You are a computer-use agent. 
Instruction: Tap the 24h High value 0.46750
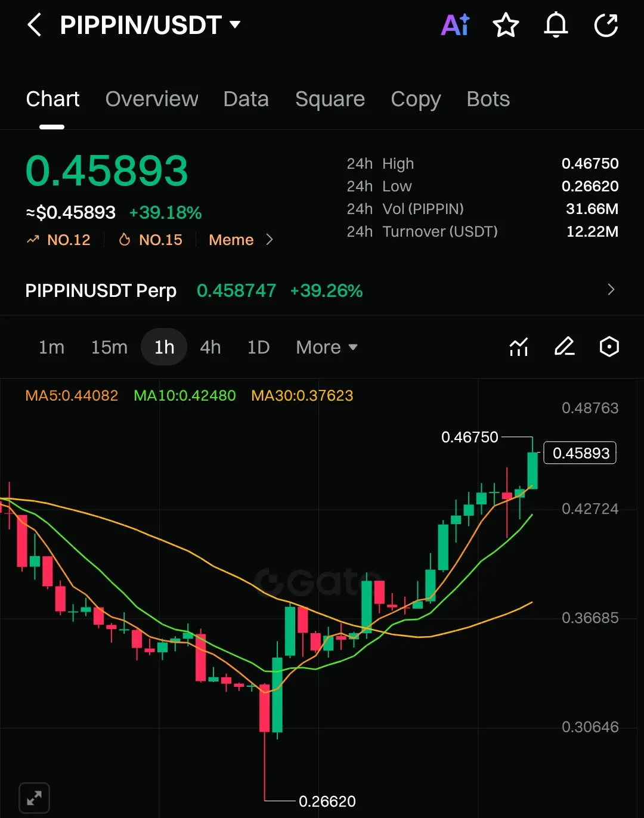click(x=590, y=163)
